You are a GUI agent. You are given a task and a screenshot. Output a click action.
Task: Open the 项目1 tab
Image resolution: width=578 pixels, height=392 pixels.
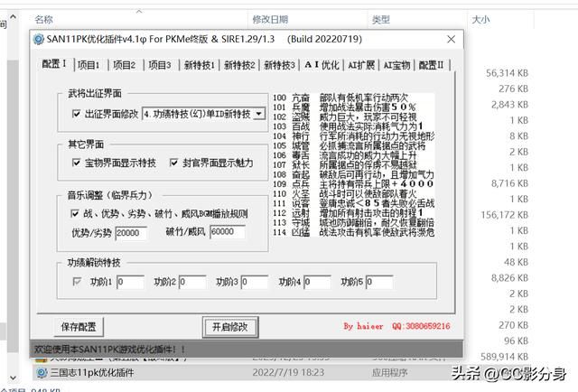pos(89,65)
